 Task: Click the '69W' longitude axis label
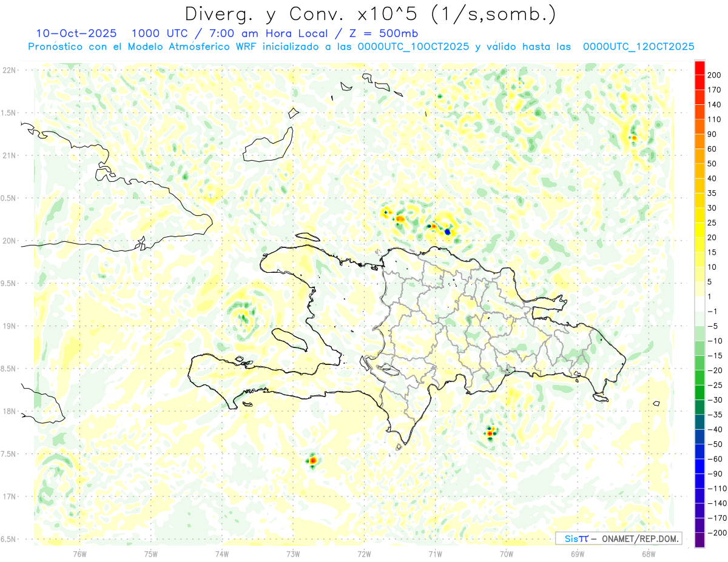(578, 554)
